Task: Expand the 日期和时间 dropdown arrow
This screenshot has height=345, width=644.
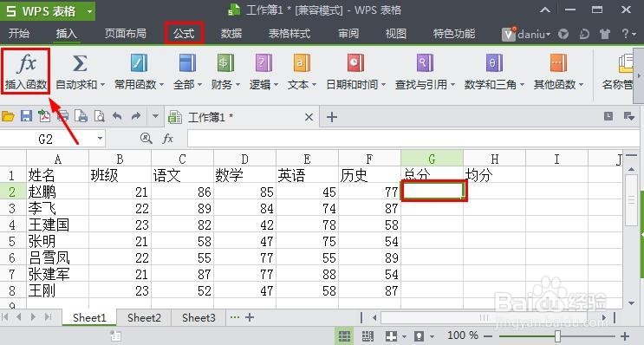Action: click(383, 85)
